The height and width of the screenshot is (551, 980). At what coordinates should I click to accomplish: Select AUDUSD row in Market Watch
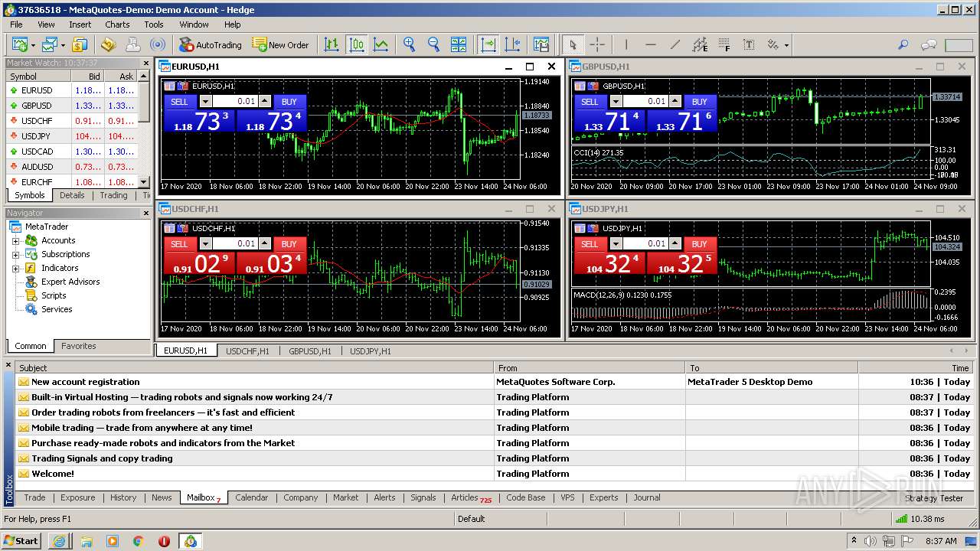click(x=72, y=167)
